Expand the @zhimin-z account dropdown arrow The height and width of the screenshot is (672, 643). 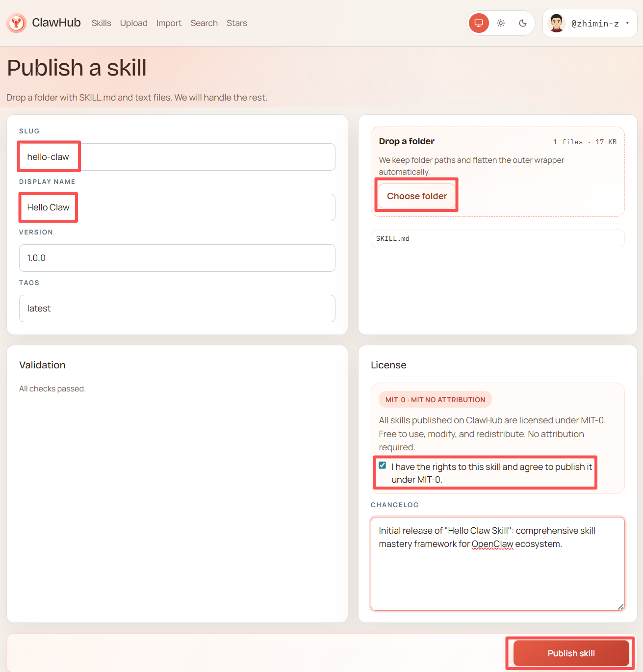pyautogui.click(x=627, y=23)
